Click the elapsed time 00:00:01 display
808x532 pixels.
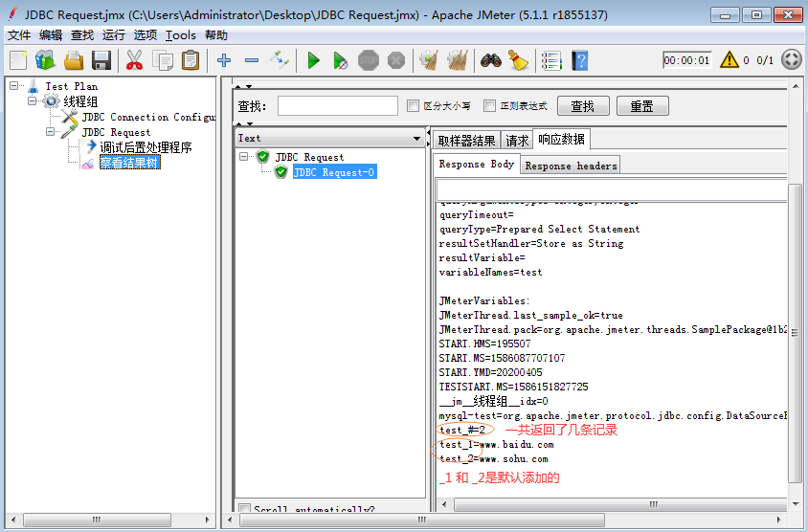[687, 60]
